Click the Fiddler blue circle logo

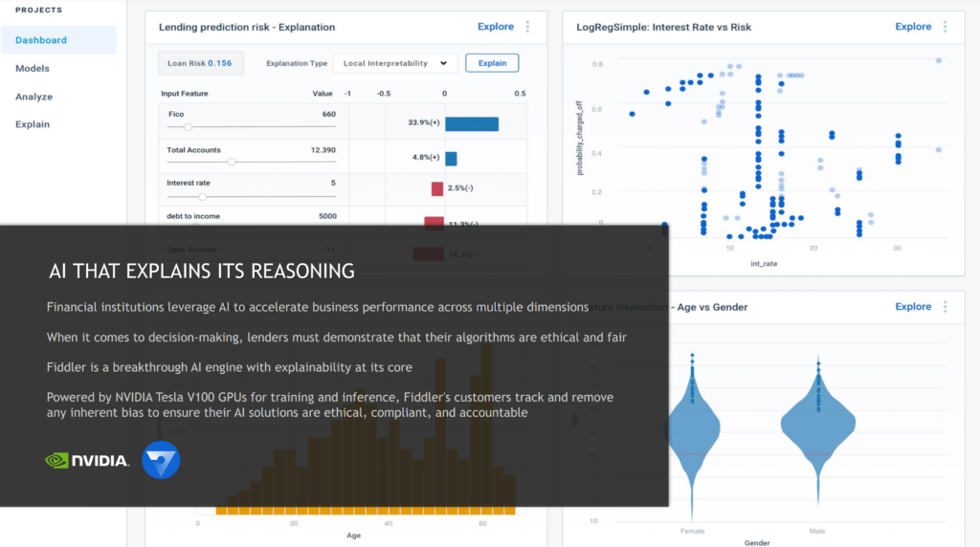161,460
